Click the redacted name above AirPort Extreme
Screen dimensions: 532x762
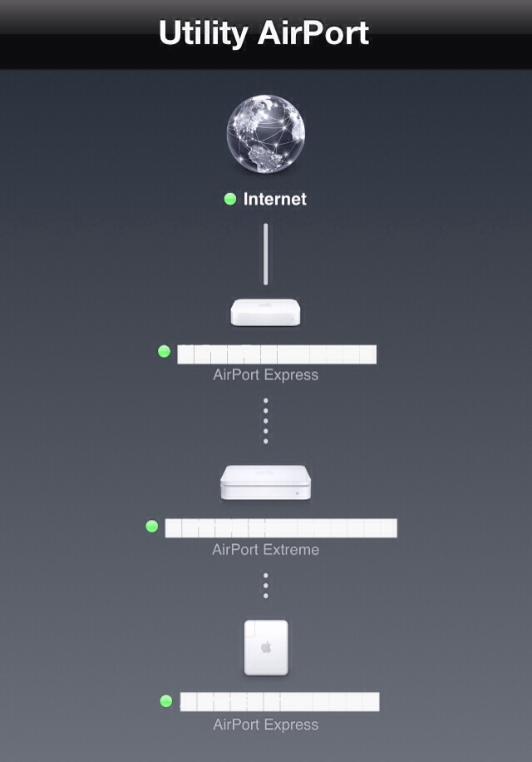281,528
